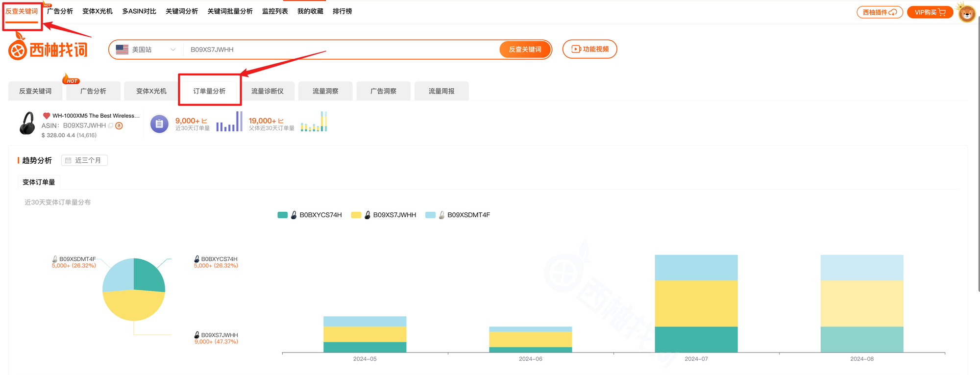
Task: Click the cloud download icon on 西柚插件
Action: tap(893, 12)
